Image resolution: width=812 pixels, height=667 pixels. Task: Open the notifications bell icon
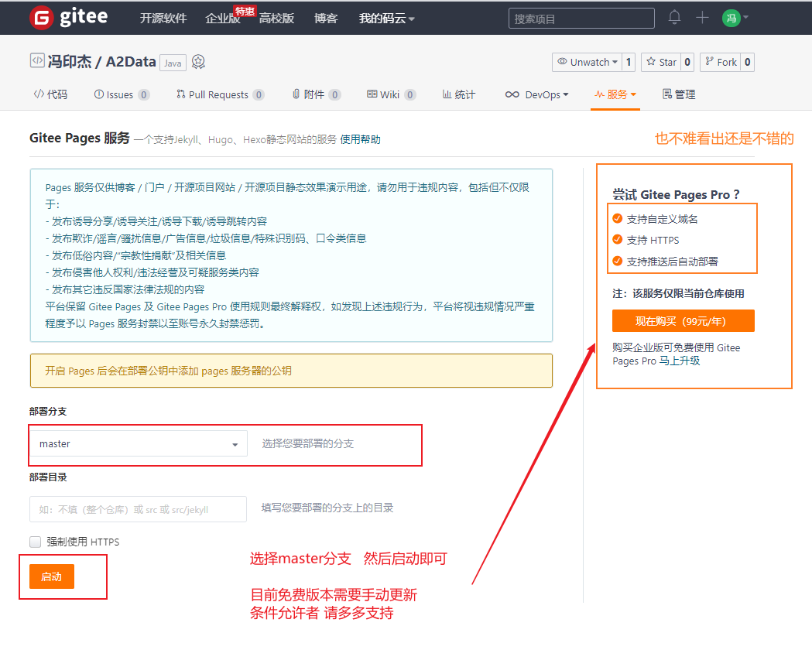pyautogui.click(x=673, y=18)
